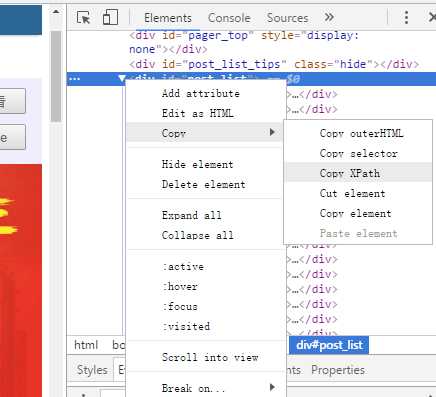Click the html breadcrumb
The height and width of the screenshot is (397, 436).
[x=86, y=345]
